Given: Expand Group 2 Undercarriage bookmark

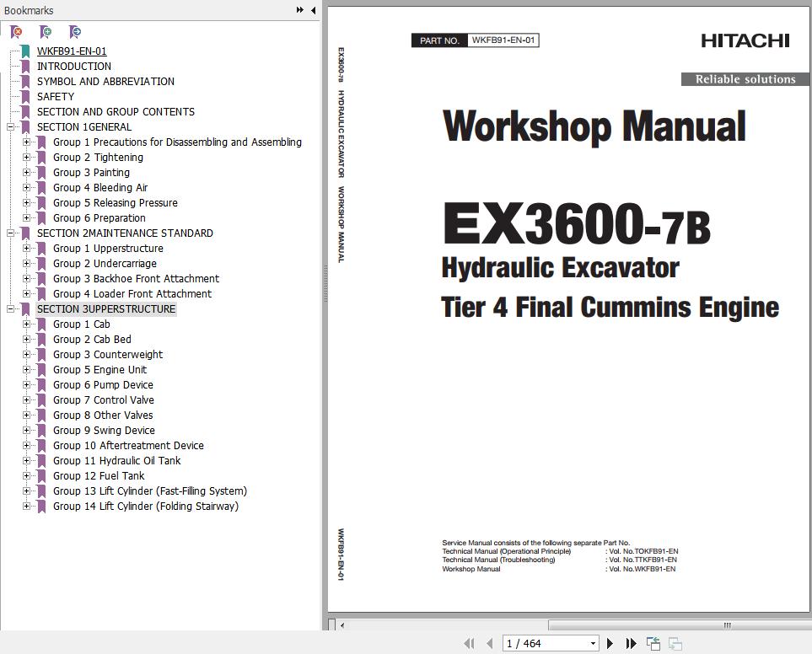Looking at the screenshot, I should pyautogui.click(x=26, y=263).
